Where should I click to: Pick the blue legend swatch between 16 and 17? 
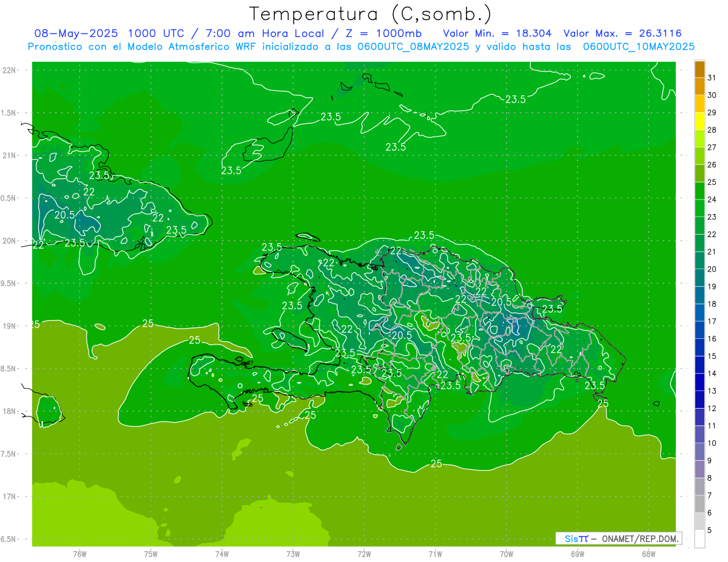tap(699, 330)
